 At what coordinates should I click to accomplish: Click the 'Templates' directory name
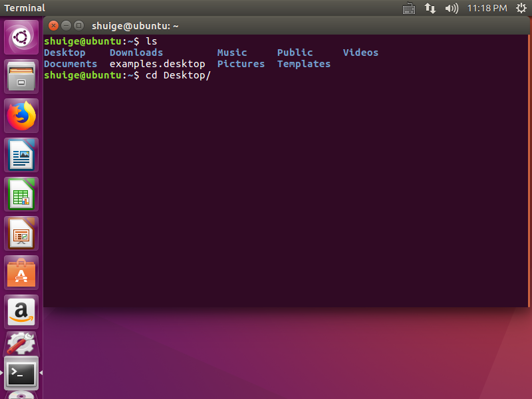[304, 64]
